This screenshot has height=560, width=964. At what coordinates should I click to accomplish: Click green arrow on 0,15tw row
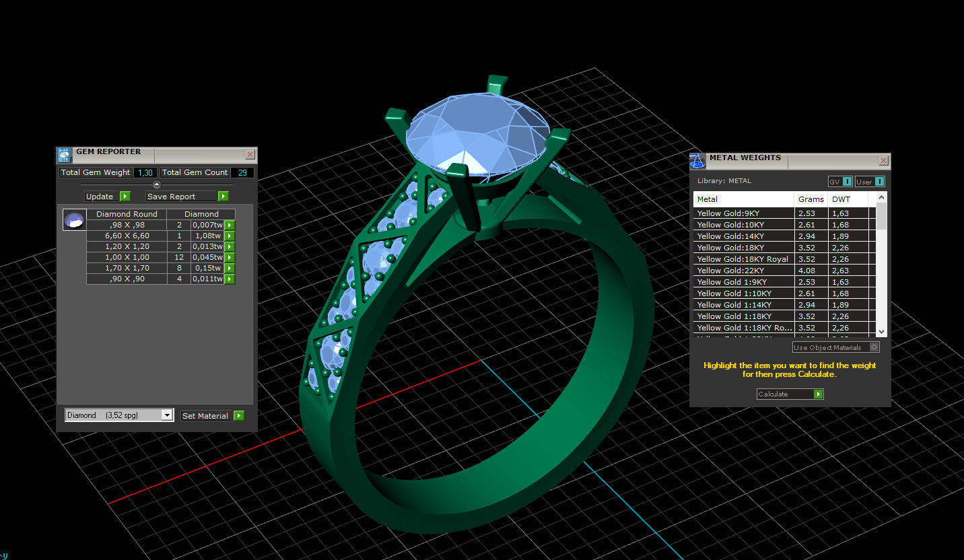coord(230,268)
